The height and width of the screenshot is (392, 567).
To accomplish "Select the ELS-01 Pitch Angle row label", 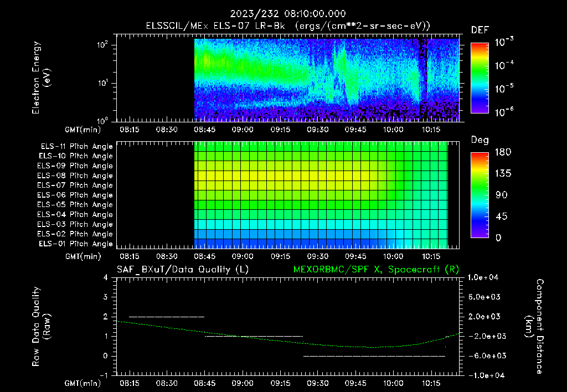I will coord(76,244).
